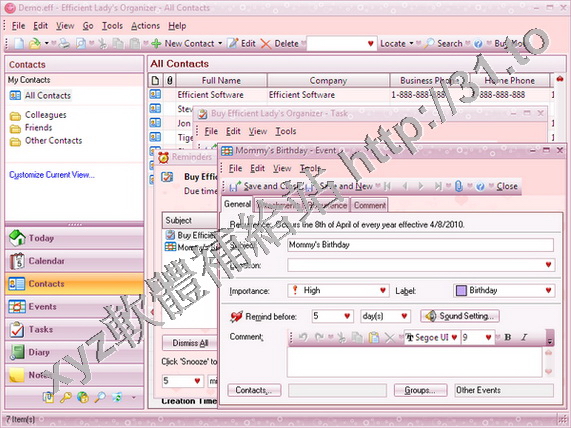Open the New Contact dropdown arrow
The height and width of the screenshot is (428, 571).
[220, 44]
